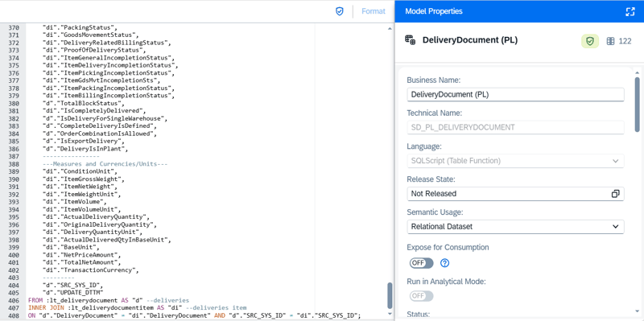Click the ---Measures and Currencies/Units--- comment
The width and height of the screenshot is (644, 321).
point(105,164)
